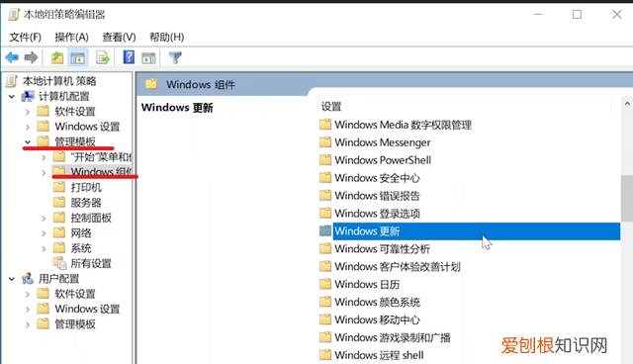Select Windows 颜色系统 folder

[x=377, y=303]
